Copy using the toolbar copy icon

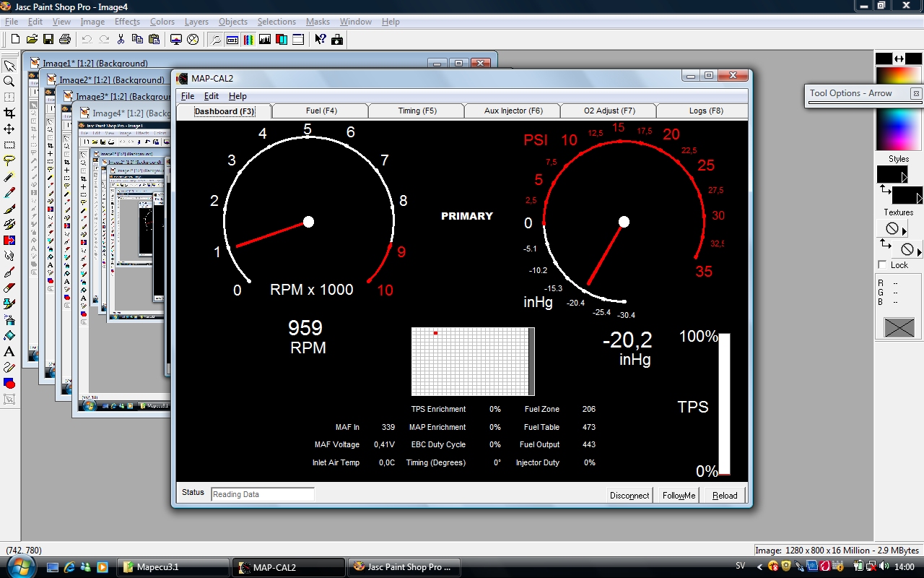137,39
